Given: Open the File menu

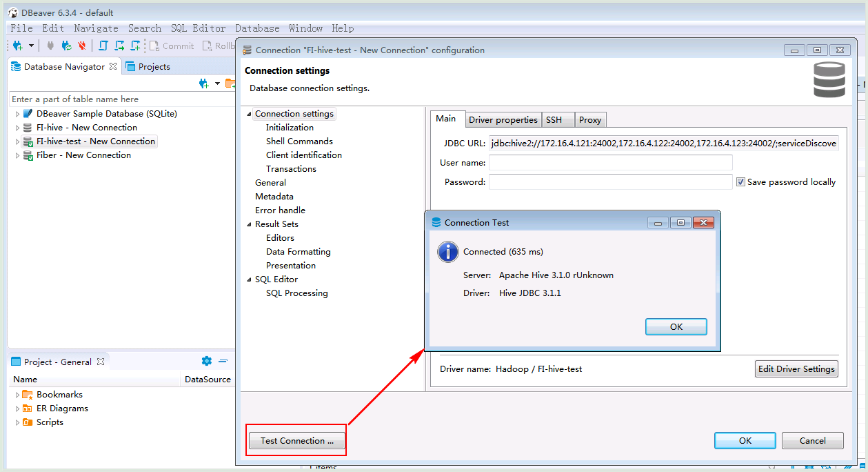Looking at the screenshot, I should coord(21,28).
